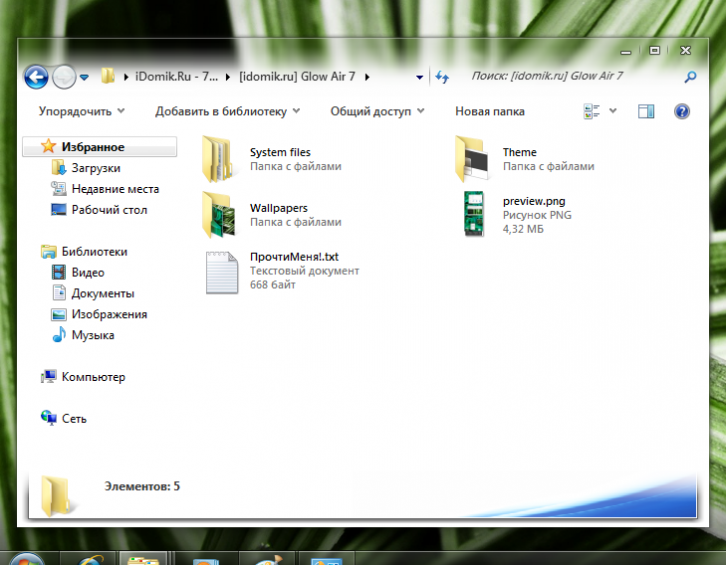Screen dimensions: 726x565
Task: Select Рабочий стол in navigation pane
Action: click(108, 210)
